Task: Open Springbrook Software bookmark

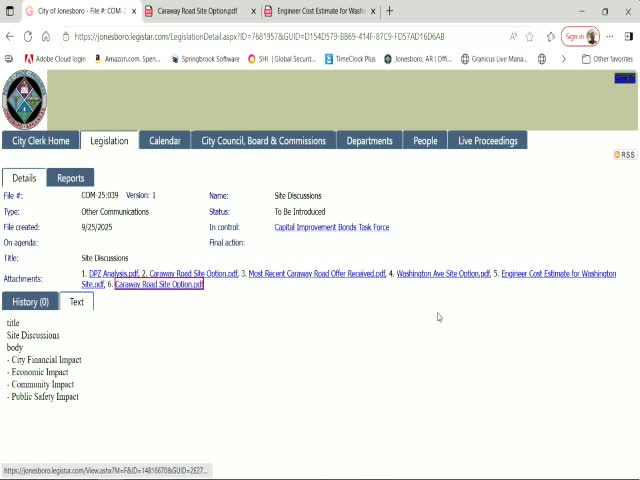Action: 205,59
